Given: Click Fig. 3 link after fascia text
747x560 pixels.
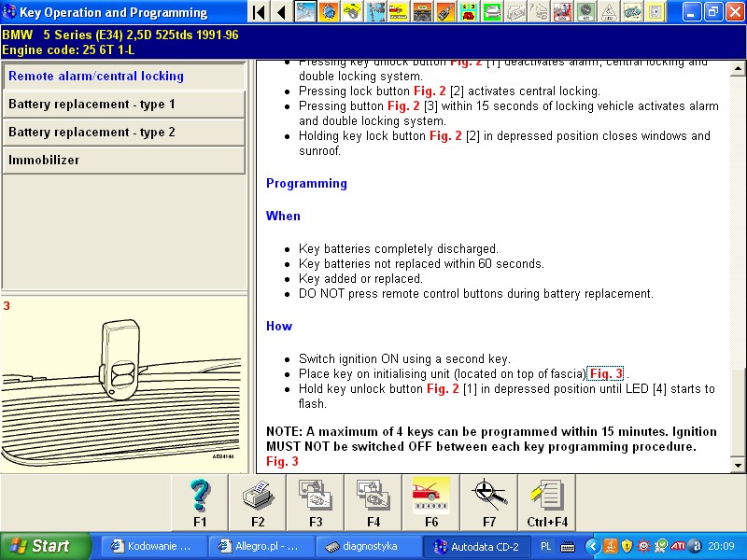Looking at the screenshot, I should pos(605,374).
